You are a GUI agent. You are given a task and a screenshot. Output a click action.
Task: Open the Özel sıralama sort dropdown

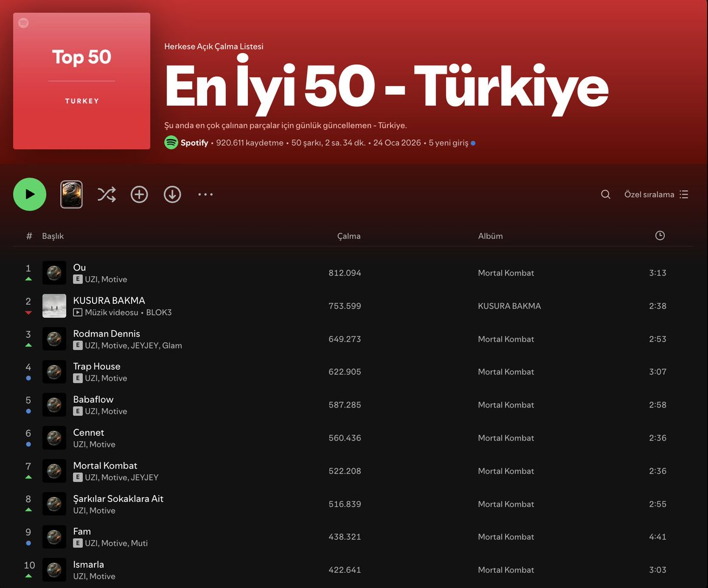click(656, 195)
